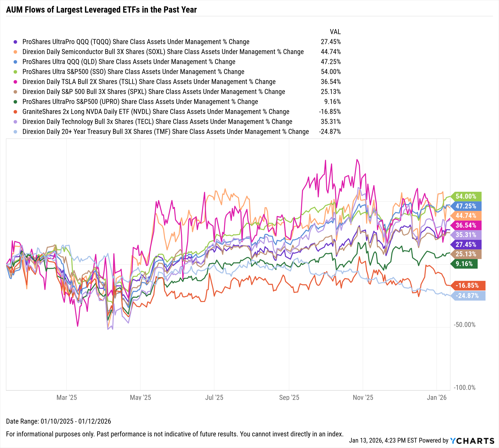Click the blue 47.25% end-value tag
Viewport: 499px width, 448px height.
[466, 206]
